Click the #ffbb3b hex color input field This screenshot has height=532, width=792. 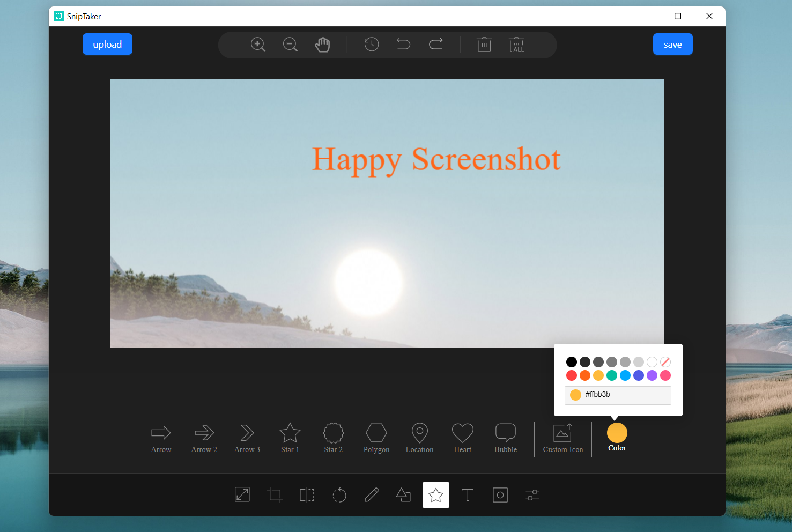[618, 395]
